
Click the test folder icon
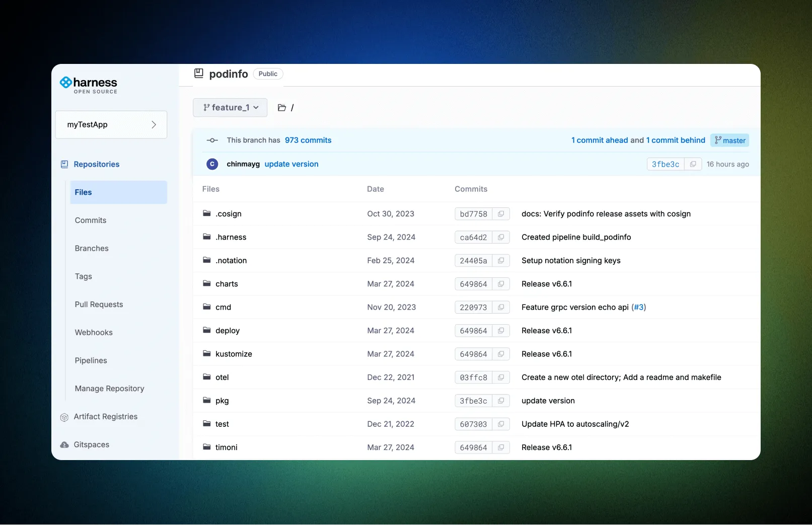coord(206,423)
